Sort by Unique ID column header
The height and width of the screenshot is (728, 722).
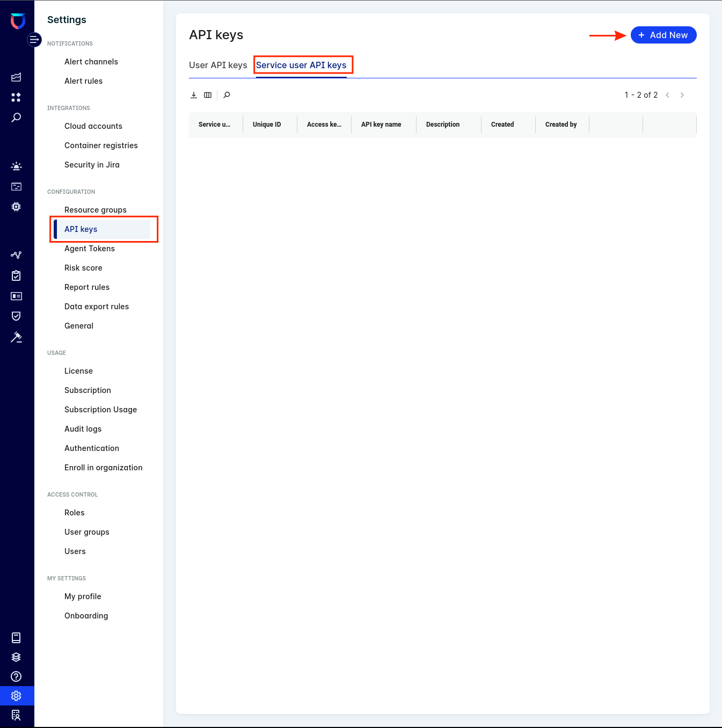coord(267,125)
